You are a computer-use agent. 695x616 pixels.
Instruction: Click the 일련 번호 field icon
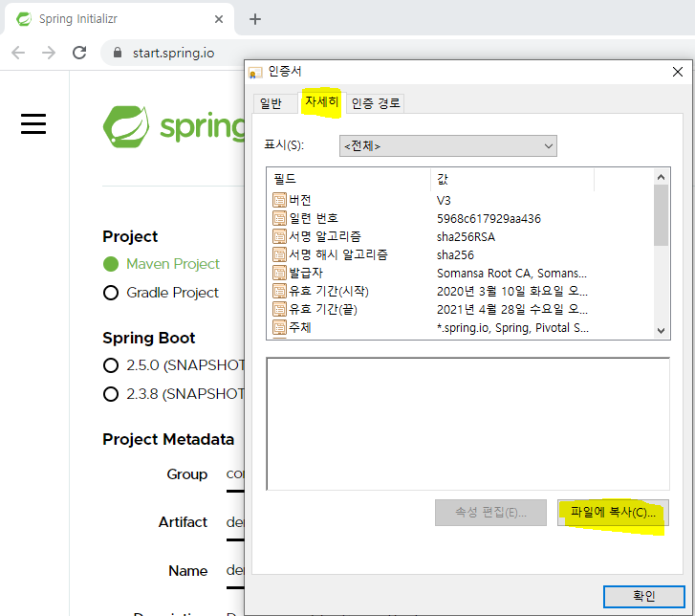(279, 218)
